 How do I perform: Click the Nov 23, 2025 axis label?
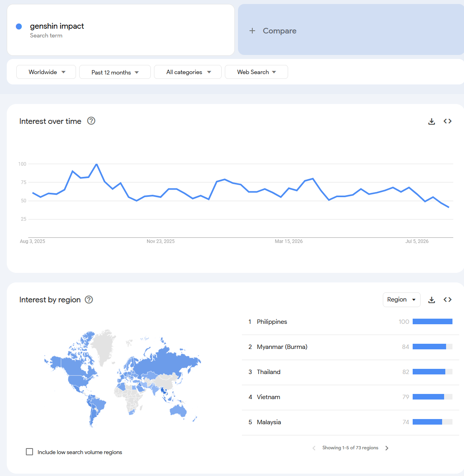[160, 241]
